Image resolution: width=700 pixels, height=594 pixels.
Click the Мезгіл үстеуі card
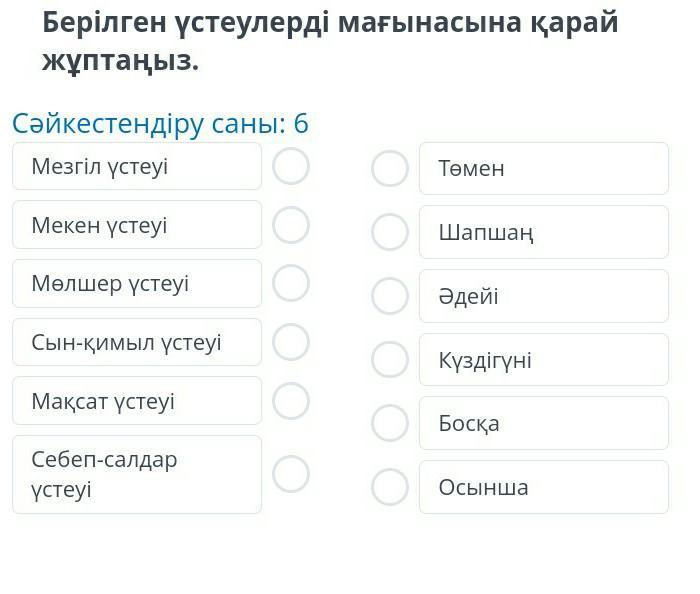137,166
